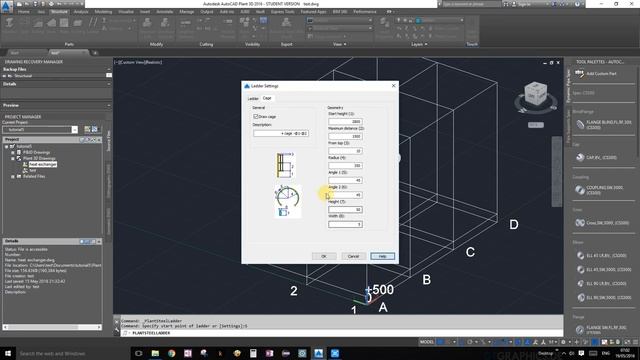
Task: Click the Width (8) input field
Action: [345, 224]
